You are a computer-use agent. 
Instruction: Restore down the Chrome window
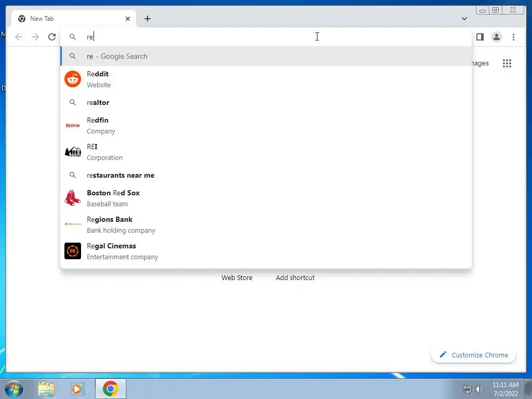(x=496, y=10)
